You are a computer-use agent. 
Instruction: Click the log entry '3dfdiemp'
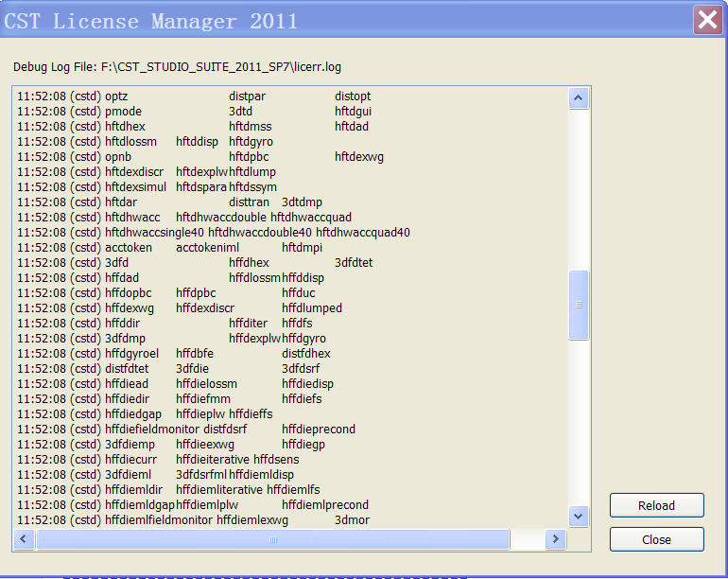(x=130, y=445)
